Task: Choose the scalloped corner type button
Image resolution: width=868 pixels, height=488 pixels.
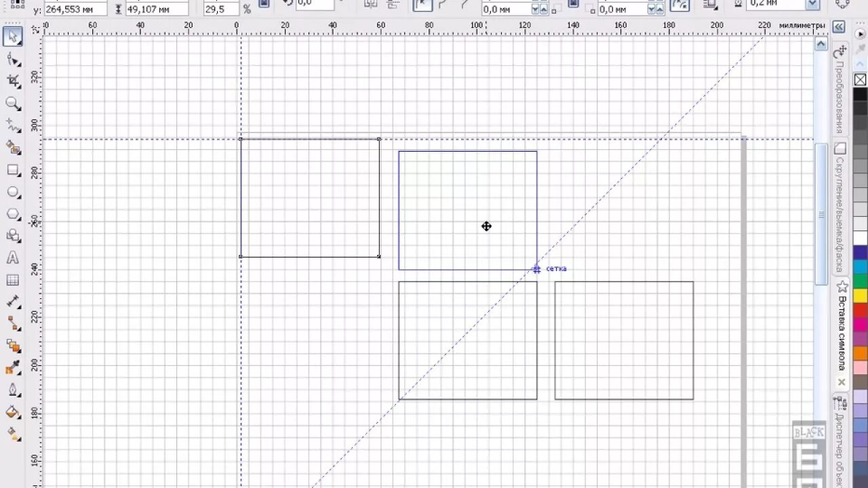Action: pyautogui.click(x=443, y=5)
